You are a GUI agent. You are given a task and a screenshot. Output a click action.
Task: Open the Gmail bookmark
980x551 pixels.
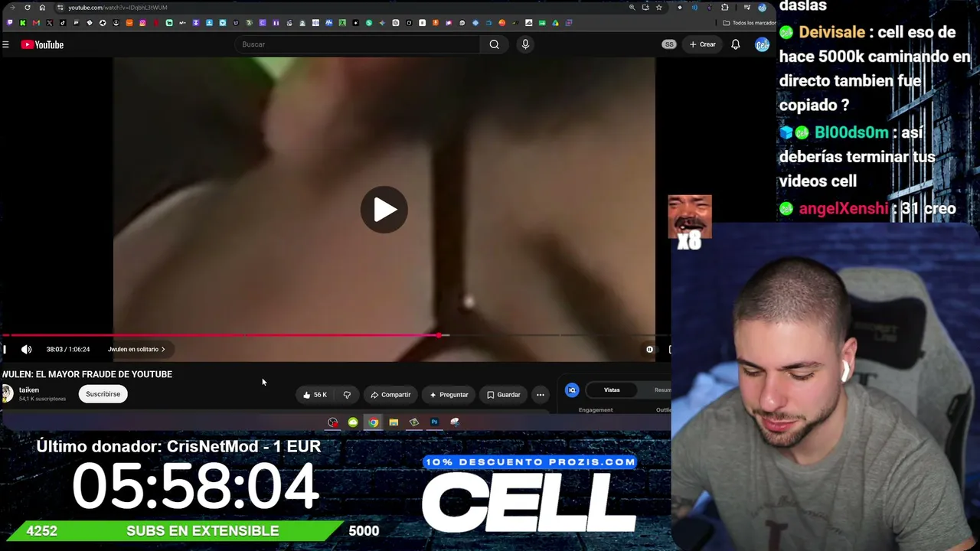(x=36, y=23)
